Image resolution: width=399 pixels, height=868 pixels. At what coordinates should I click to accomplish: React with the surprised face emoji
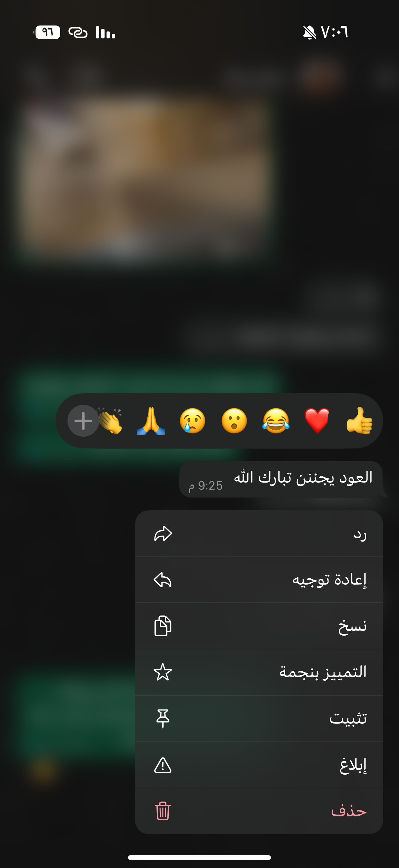pos(234,420)
